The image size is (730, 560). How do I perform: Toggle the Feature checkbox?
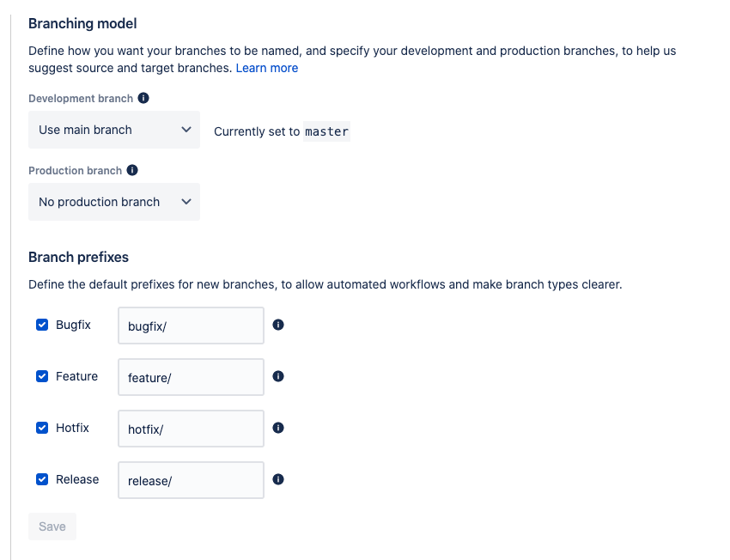point(42,376)
